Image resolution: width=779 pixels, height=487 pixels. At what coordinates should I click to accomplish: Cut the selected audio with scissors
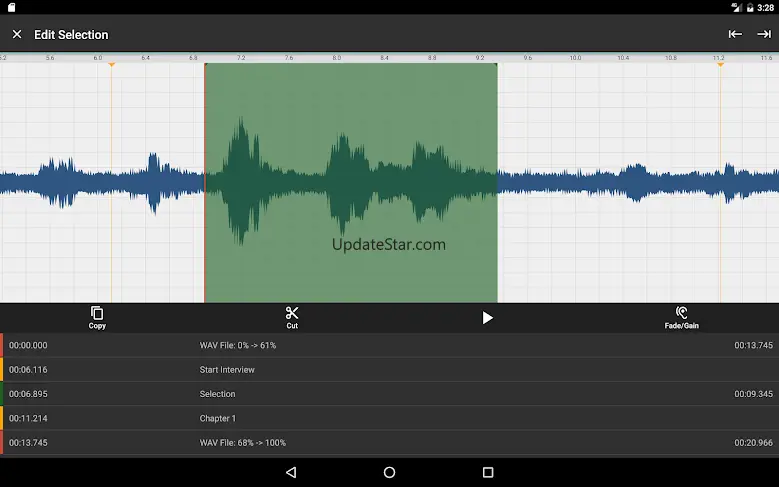coord(292,317)
